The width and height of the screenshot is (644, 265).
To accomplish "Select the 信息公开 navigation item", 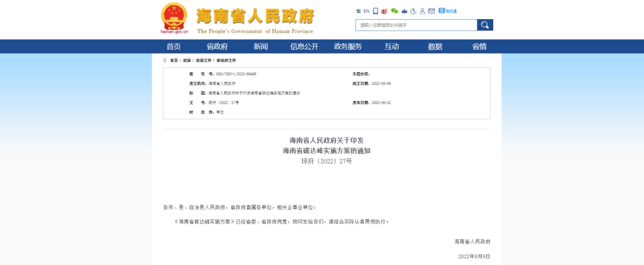I will click(304, 47).
